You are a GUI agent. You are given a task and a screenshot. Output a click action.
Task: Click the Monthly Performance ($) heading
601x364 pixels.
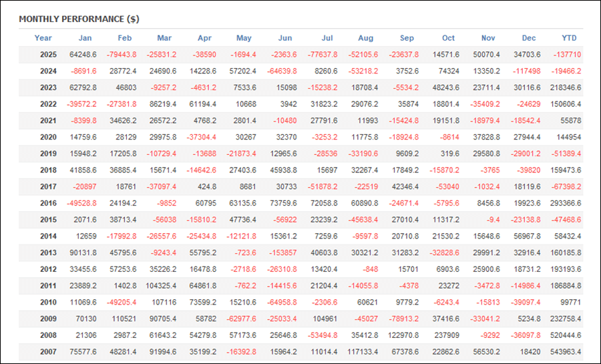pyautogui.click(x=79, y=19)
